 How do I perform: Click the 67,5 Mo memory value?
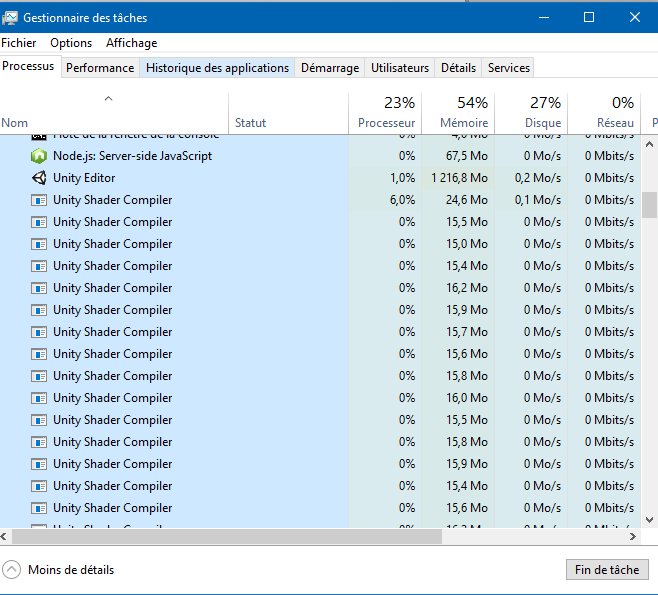(467, 156)
